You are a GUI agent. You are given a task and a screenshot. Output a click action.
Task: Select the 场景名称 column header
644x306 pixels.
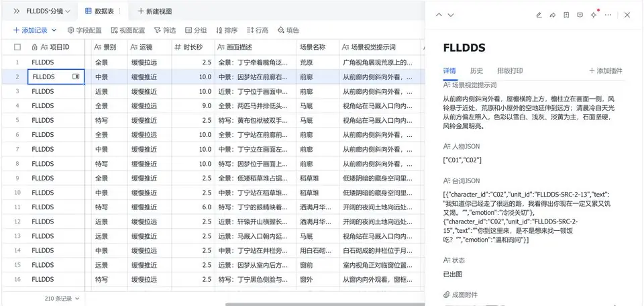[x=317, y=47]
